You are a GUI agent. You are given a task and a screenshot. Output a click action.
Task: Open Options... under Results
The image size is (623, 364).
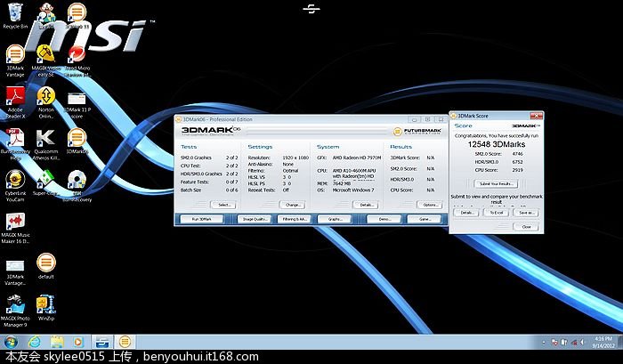(430, 205)
